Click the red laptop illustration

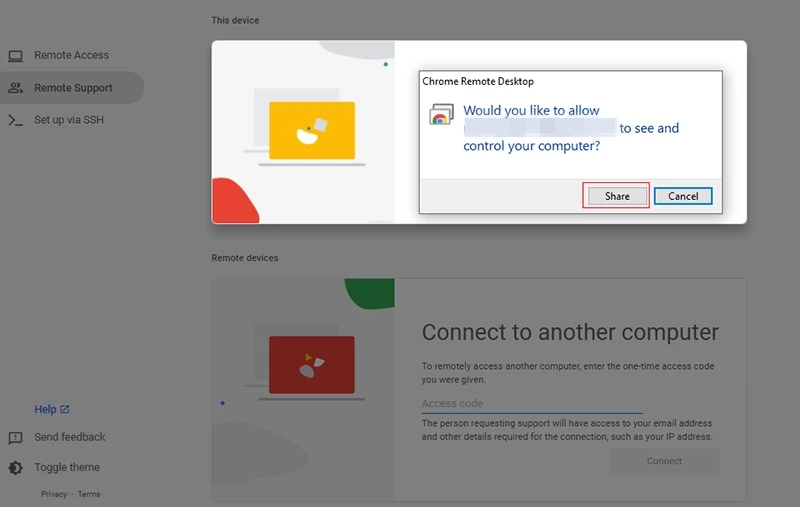coord(312,365)
